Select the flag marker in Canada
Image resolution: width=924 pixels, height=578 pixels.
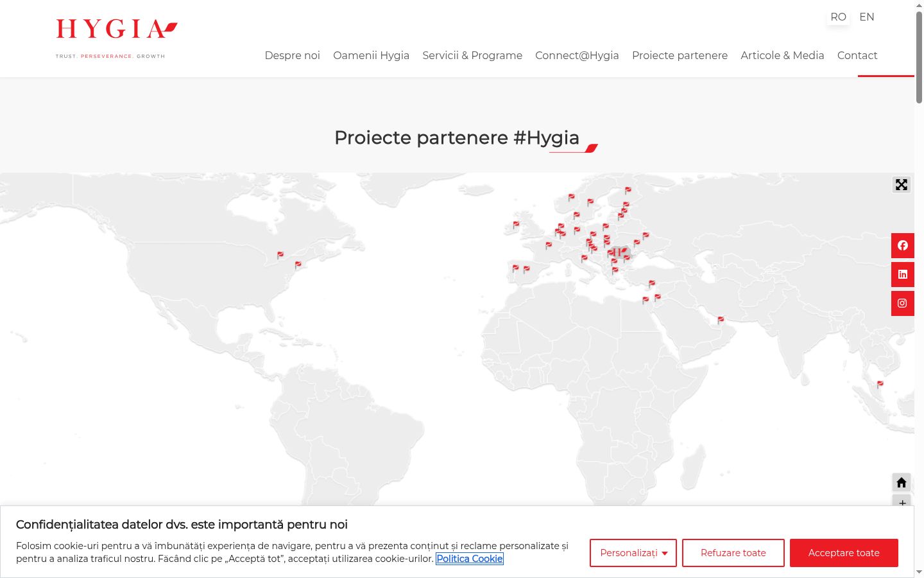coord(280,255)
